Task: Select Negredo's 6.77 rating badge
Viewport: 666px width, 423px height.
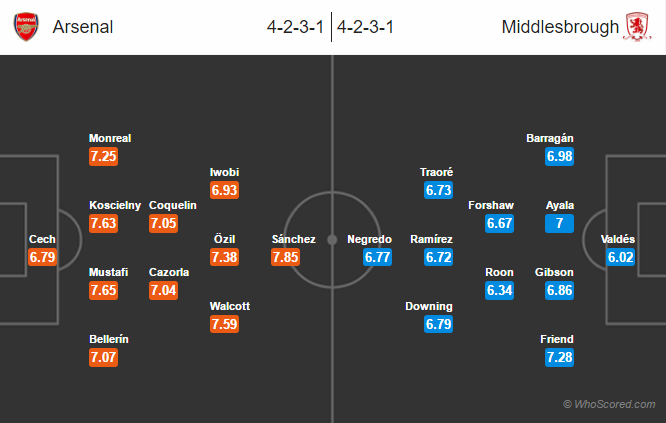Action: [x=379, y=257]
